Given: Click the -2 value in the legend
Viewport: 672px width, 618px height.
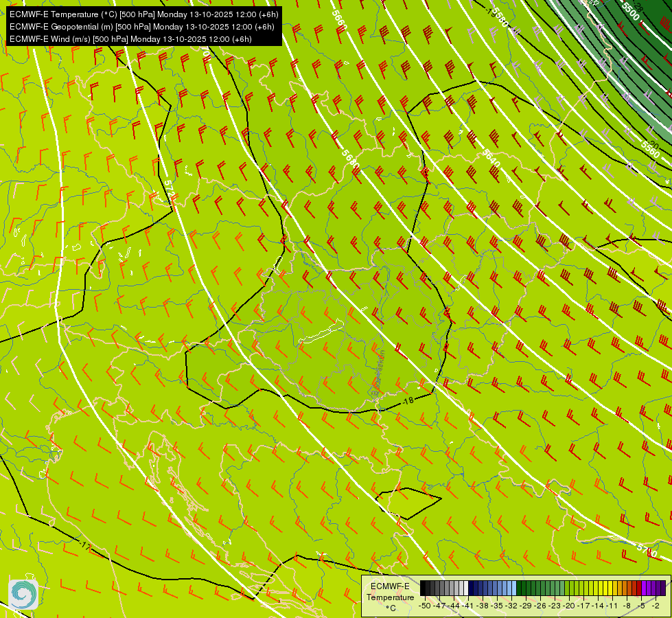Looking at the screenshot, I should [x=656, y=606].
